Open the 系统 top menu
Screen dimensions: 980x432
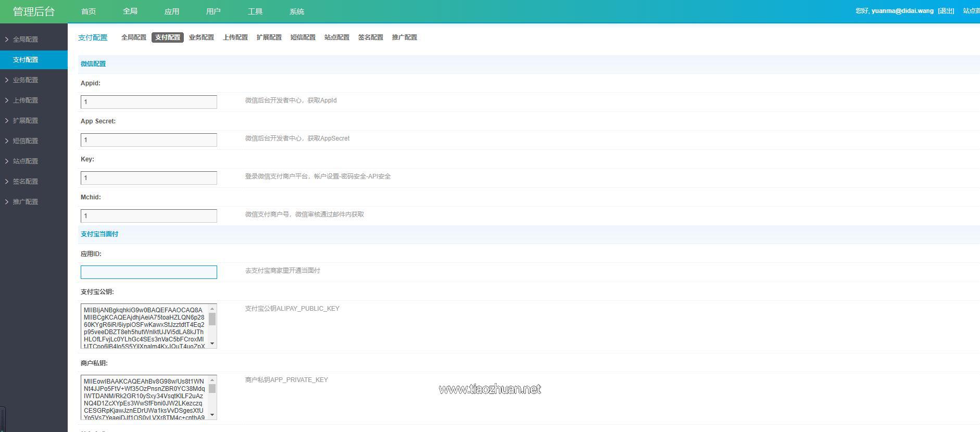[297, 11]
